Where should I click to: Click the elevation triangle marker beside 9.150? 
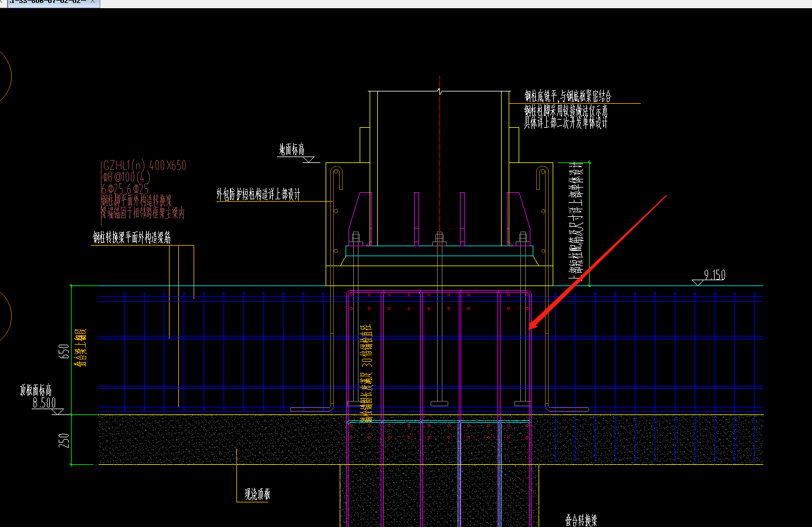coord(698,283)
